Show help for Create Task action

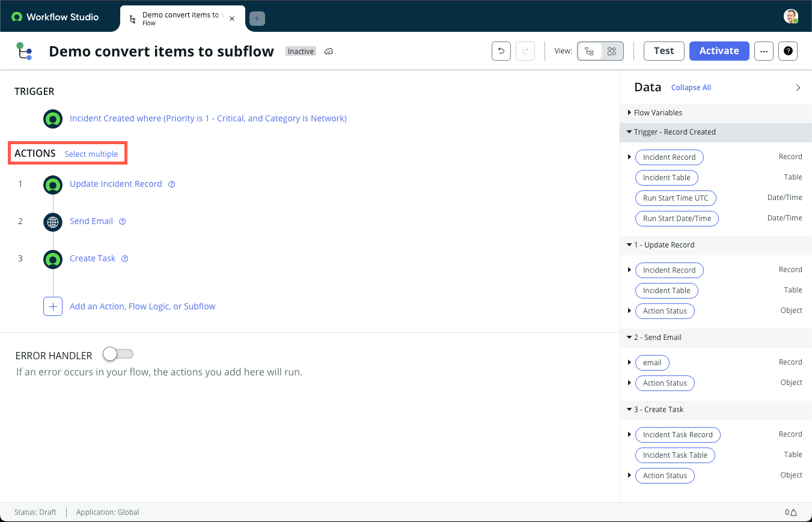125,259
